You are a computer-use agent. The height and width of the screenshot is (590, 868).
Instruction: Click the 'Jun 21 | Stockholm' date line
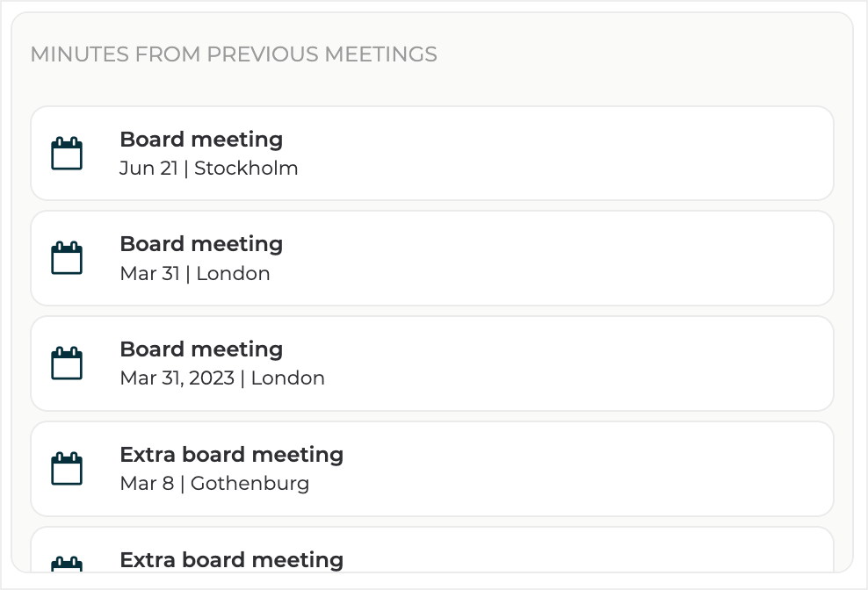[x=209, y=169]
